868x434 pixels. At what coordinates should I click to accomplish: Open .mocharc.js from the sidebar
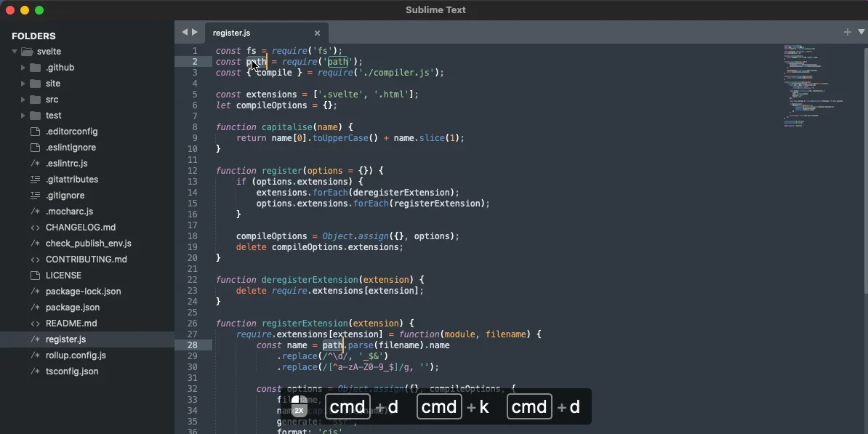(69, 212)
